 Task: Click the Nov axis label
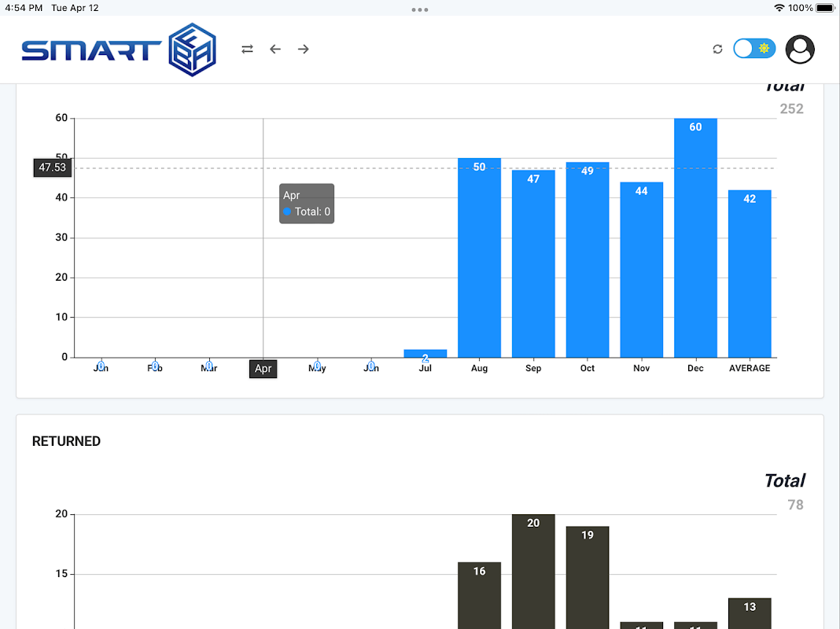(x=642, y=368)
